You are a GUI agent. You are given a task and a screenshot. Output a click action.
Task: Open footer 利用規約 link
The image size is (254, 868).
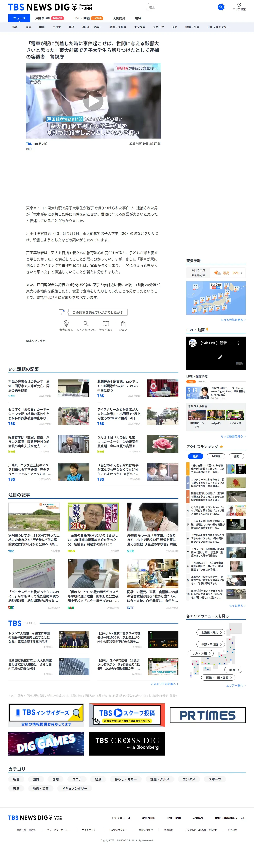(x=169, y=830)
